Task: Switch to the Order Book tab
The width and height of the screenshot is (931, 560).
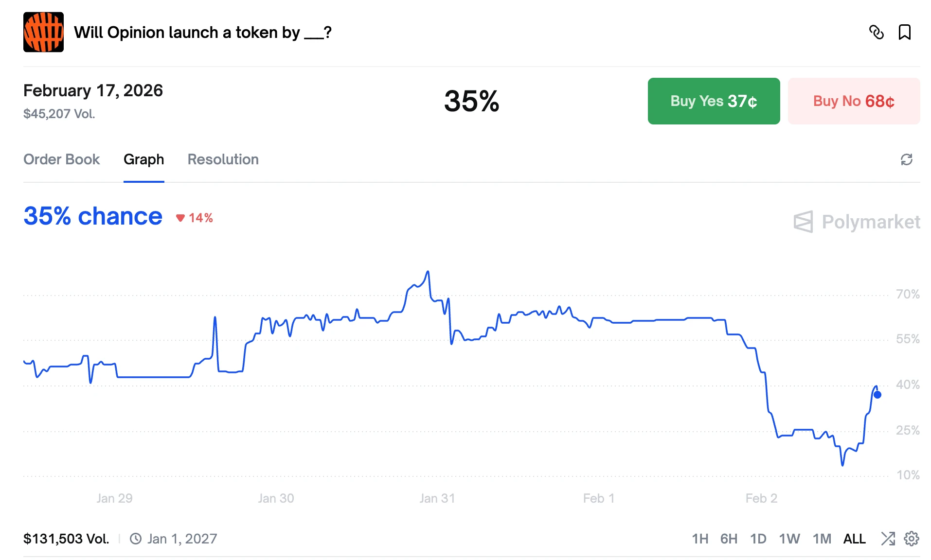Action: 61,159
